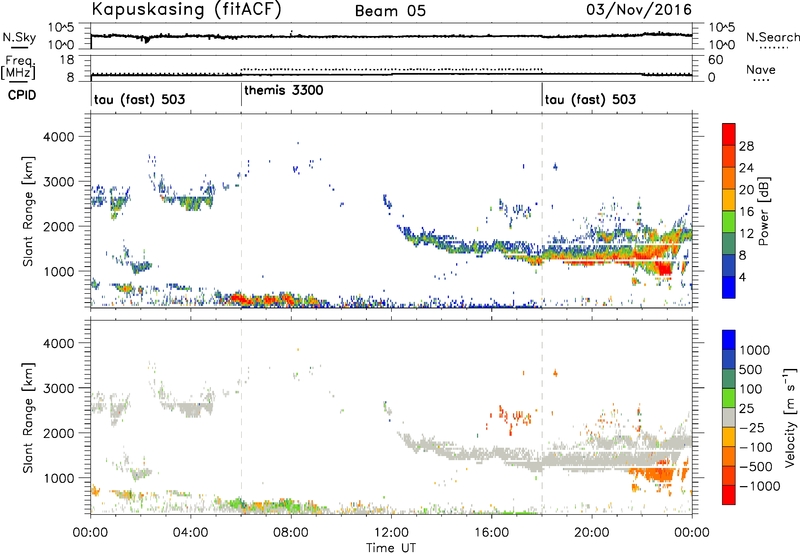Click the N.Sky legend label
Image resolution: width=800 pixels, height=554 pixels.
19,38
